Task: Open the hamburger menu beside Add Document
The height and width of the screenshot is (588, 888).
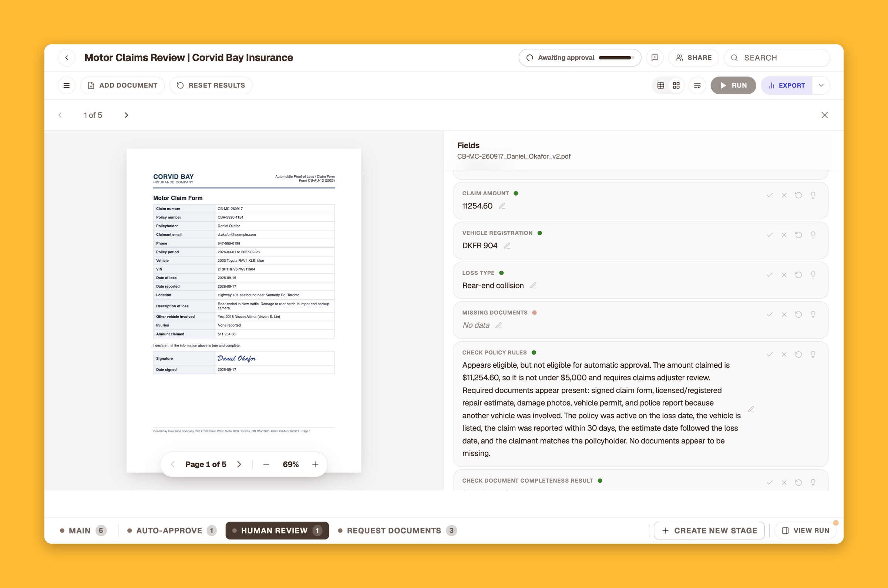Action: pyautogui.click(x=66, y=85)
